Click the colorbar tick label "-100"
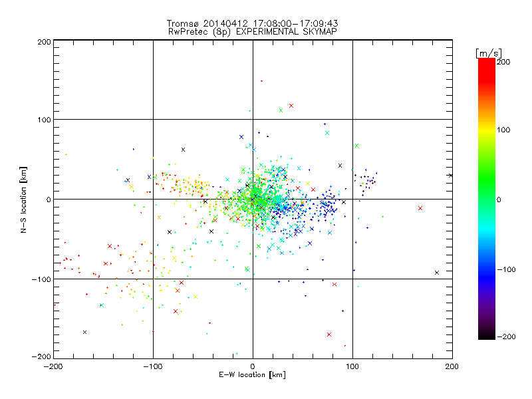 tap(506, 269)
